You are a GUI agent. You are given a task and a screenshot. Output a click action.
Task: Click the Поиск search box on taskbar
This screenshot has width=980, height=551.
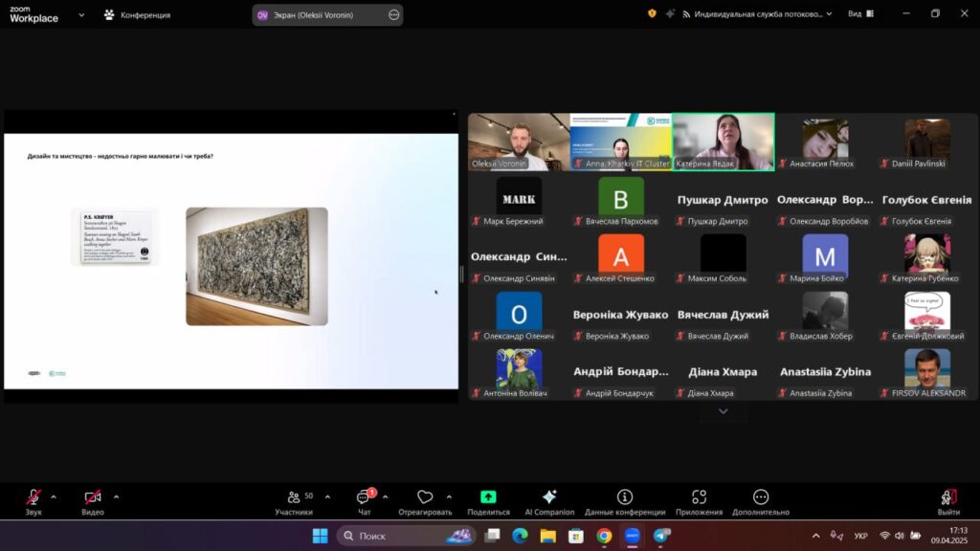pos(406,536)
